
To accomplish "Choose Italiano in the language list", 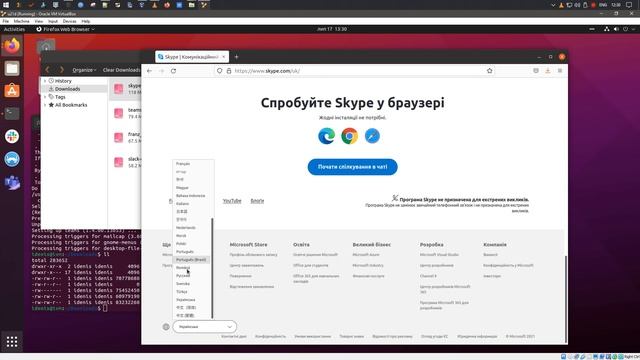I will (x=182, y=204).
